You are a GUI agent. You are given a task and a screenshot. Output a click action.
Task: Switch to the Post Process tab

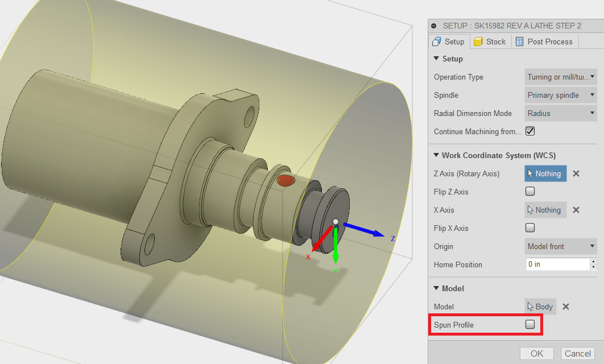544,41
